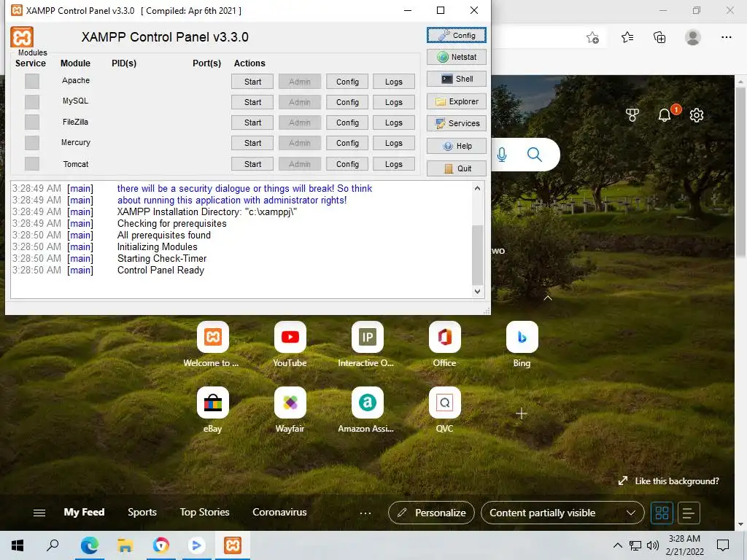The image size is (747, 560).
Task: Collapse quick links with chevron arrow
Action: pyautogui.click(x=548, y=298)
